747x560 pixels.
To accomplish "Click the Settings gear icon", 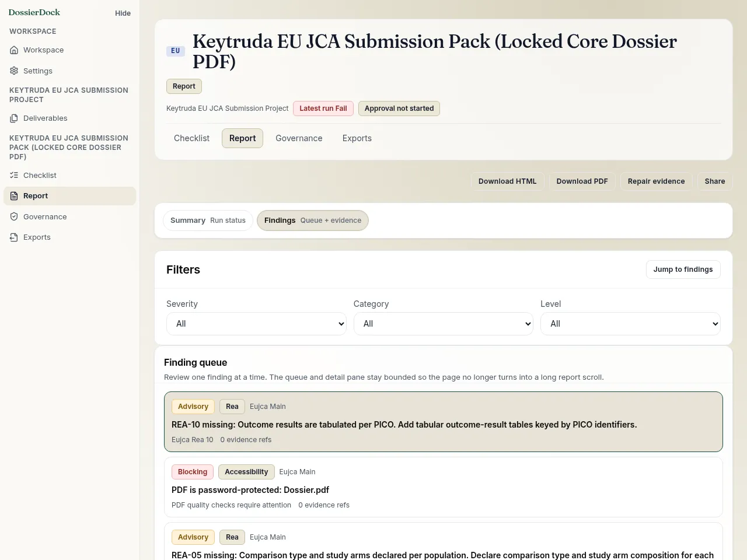I will point(14,71).
